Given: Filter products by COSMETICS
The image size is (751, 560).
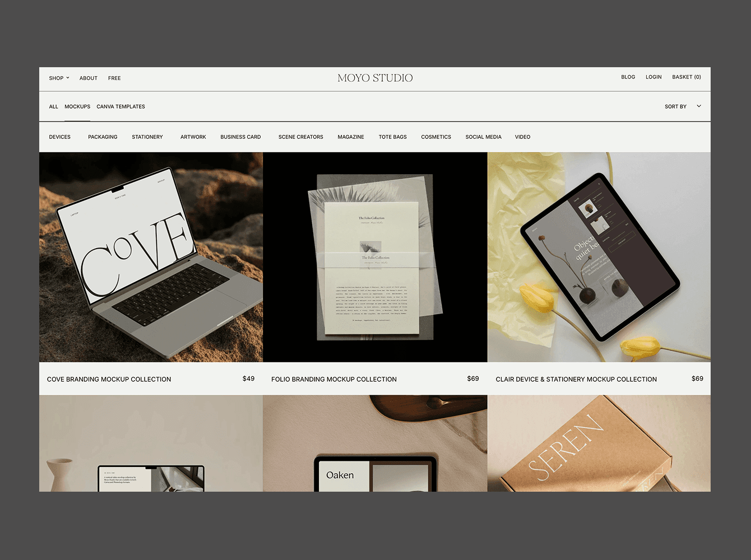Looking at the screenshot, I should pyautogui.click(x=435, y=137).
